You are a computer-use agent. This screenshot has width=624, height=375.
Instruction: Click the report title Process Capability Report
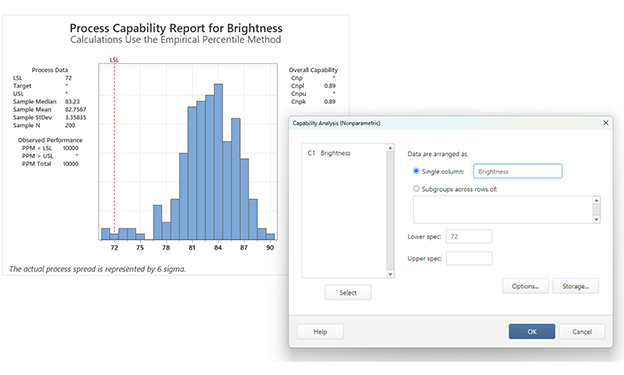[x=176, y=28]
